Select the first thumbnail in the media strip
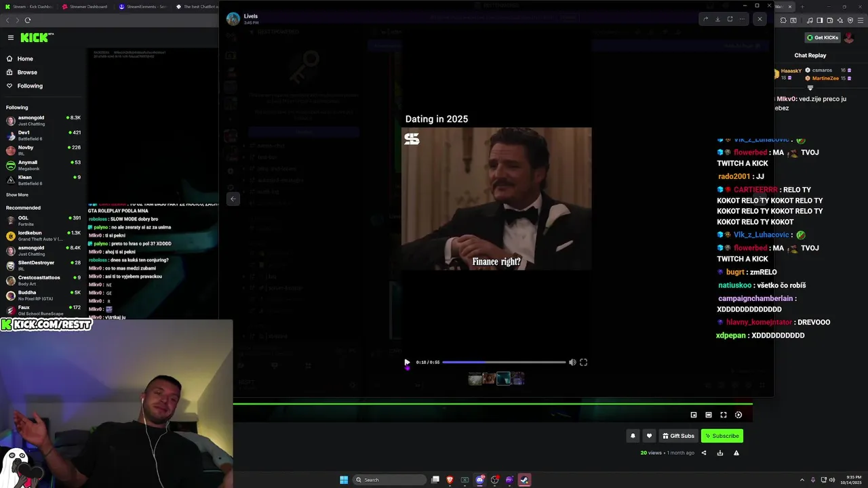 (x=475, y=379)
